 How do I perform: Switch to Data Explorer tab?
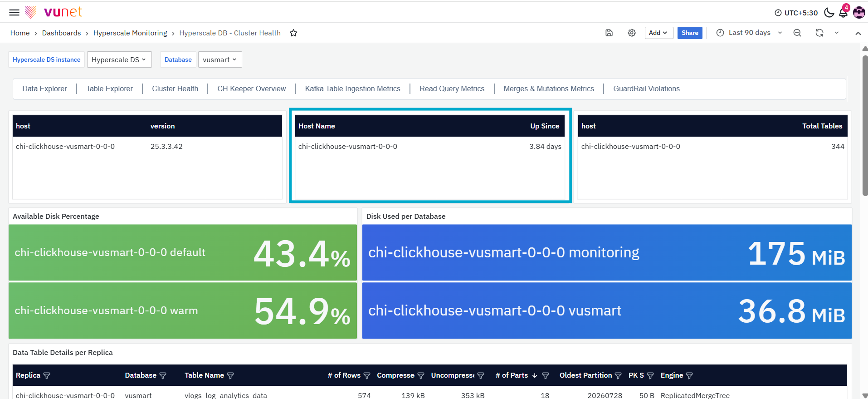(44, 89)
